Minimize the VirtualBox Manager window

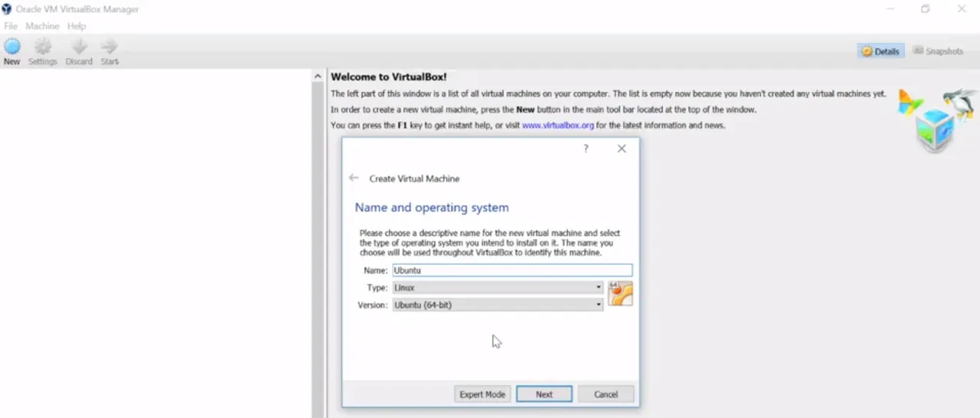(x=890, y=9)
